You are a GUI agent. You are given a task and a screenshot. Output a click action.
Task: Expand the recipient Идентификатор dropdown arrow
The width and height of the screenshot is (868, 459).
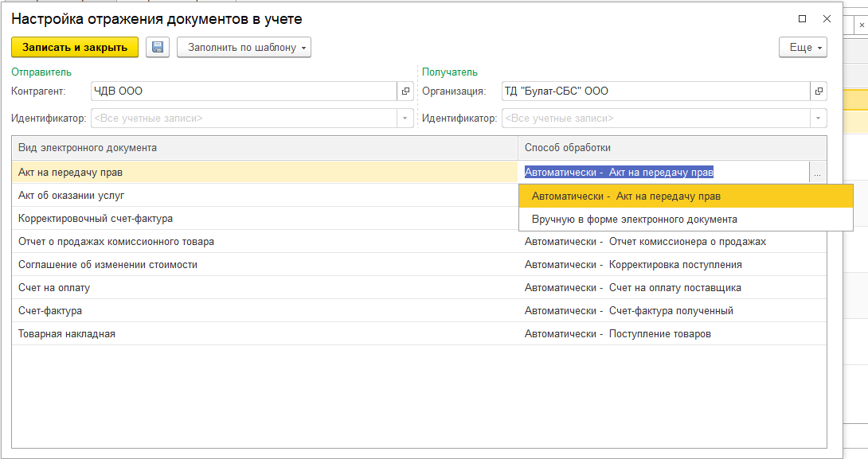818,119
